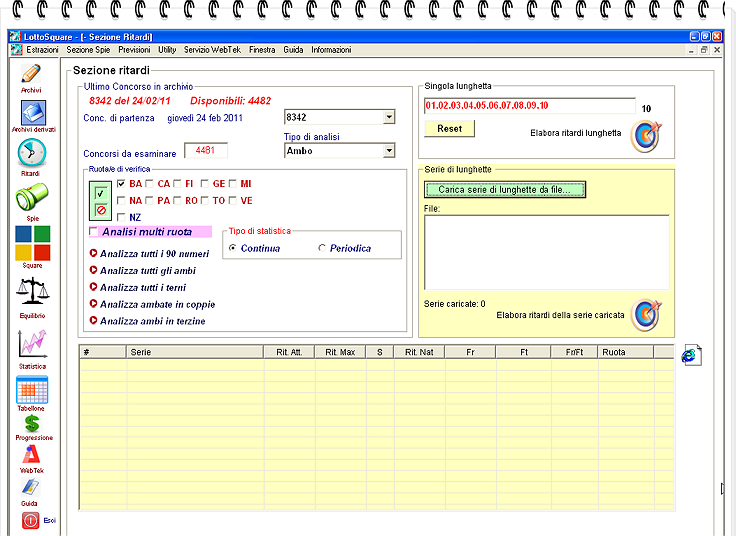The width and height of the screenshot is (736, 536).
Task: Deselect all wheels with red prohibition icon
Action: [101, 210]
